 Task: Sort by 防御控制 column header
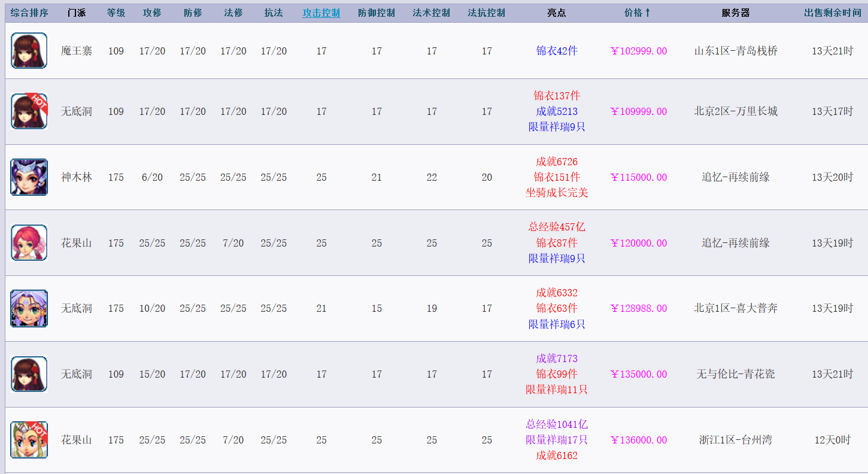pos(377,13)
